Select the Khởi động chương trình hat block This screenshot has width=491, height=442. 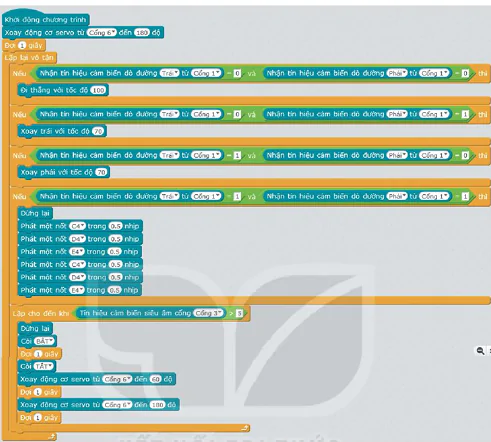[x=46, y=20]
